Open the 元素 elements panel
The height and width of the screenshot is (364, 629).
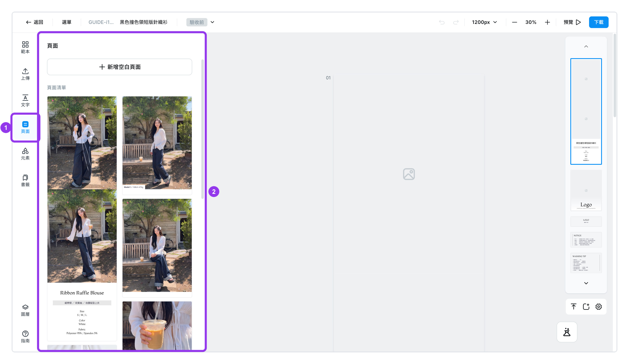[25, 154]
